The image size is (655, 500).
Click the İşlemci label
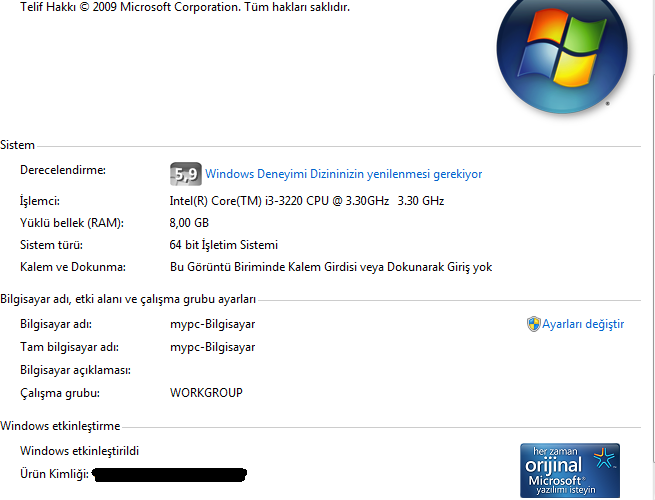[40, 201]
